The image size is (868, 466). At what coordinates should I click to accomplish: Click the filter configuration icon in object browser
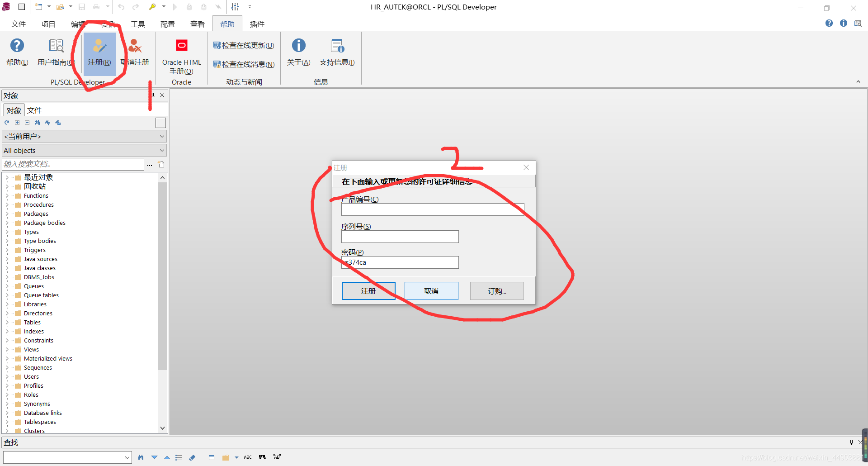pyautogui.click(x=47, y=123)
